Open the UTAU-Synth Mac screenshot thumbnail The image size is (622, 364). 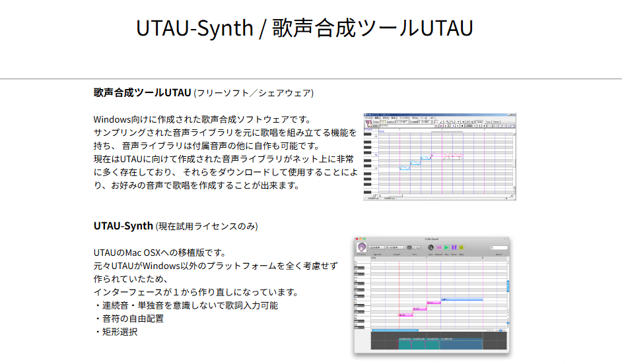(x=432, y=295)
